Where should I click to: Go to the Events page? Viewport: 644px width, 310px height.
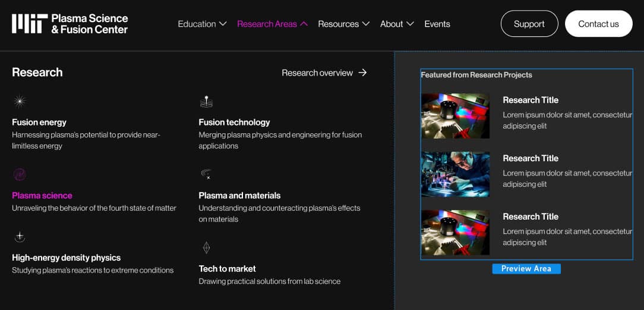point(437,24)
